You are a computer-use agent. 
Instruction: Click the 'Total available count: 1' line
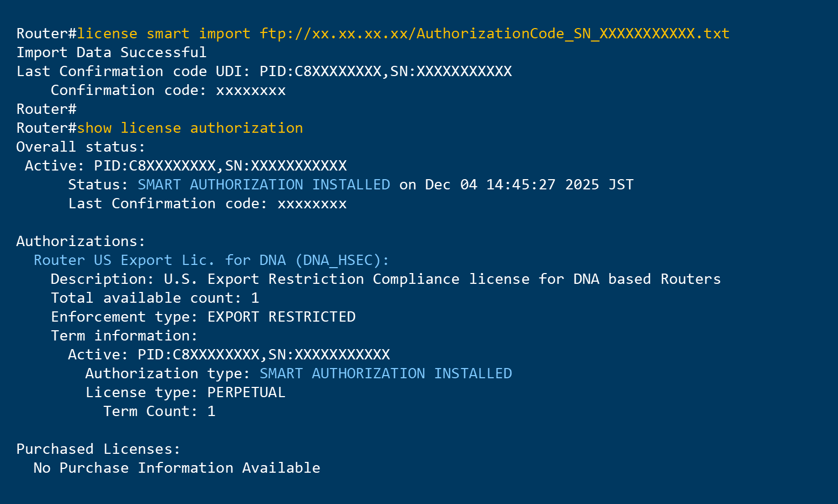coord(155,298)
